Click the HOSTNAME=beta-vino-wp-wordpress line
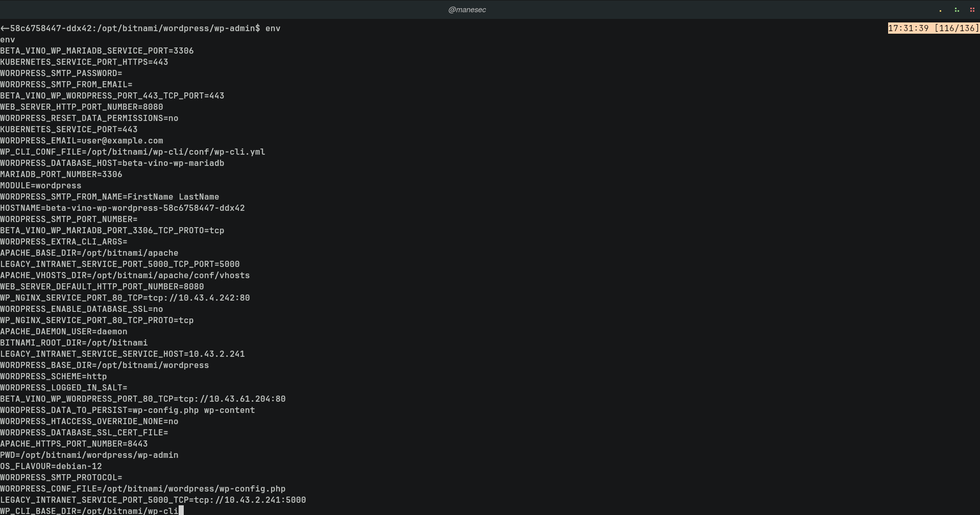This screenshot has width=980, height=515. coord(122,208)
